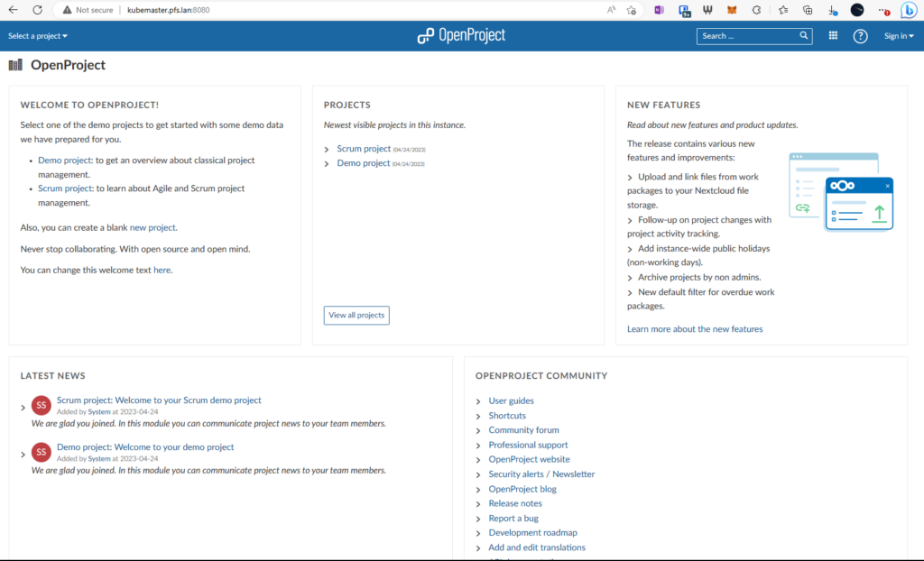Viewport: 924px width, 561px height.
Task: Open the MetaMask fox extension
Action: [732, 10]
